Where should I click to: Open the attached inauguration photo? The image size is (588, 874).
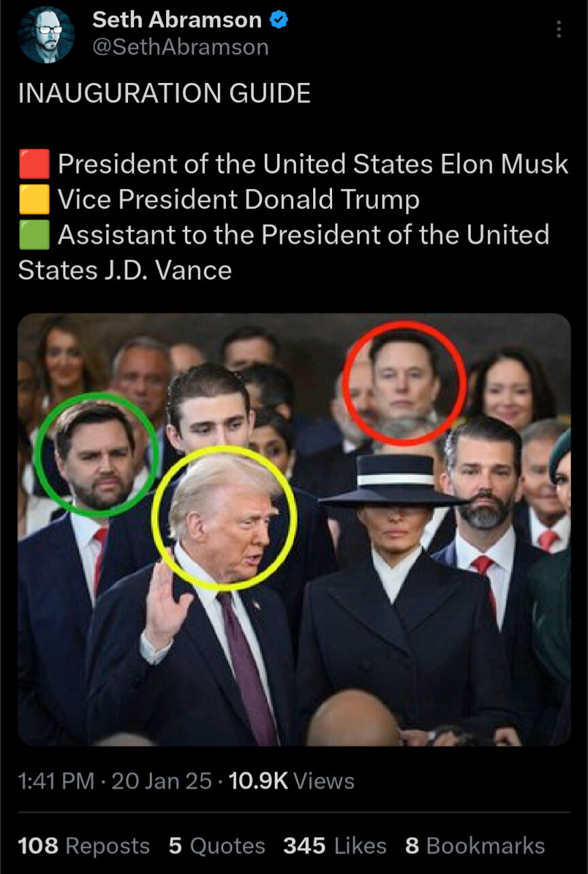point(294,530)
